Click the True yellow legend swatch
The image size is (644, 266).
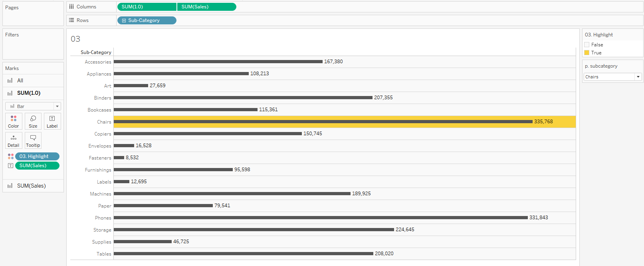point(587,53)
